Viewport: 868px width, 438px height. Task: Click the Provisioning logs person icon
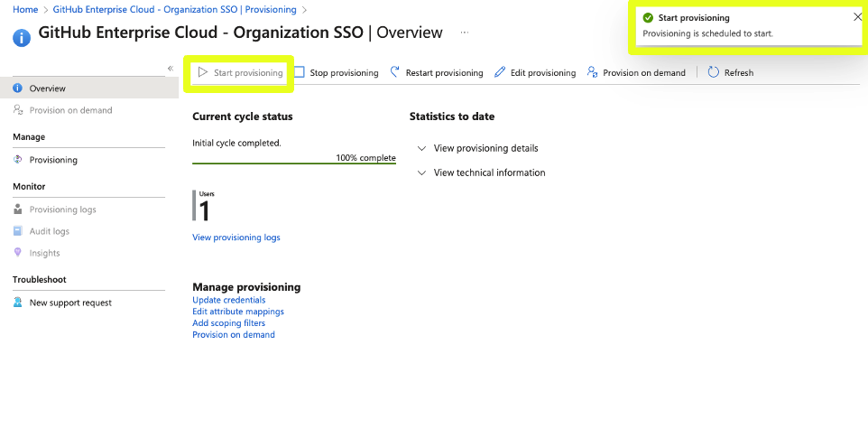[18, 209]
